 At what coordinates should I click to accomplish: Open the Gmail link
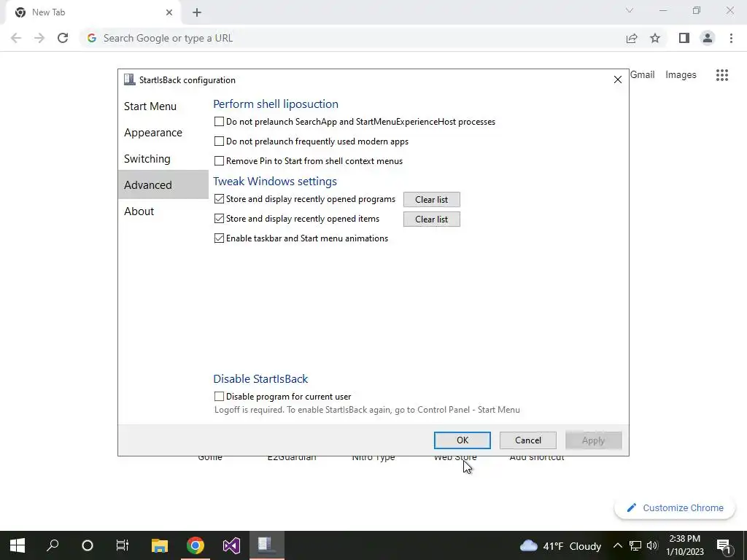[x=642, y=75]
